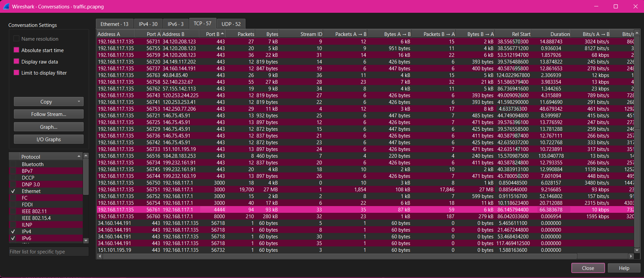Click the table's horizontal scrollbar thumb
Viewport: 644px width, 278px height.
340,256
